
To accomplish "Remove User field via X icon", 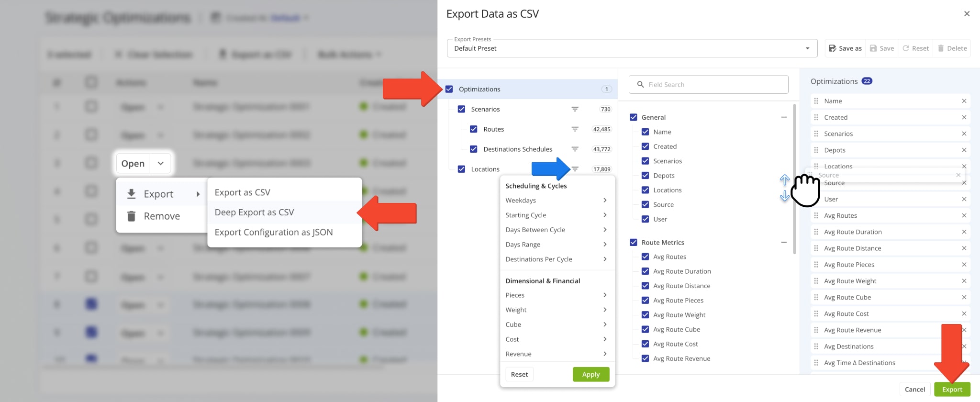I will point(964,199).
